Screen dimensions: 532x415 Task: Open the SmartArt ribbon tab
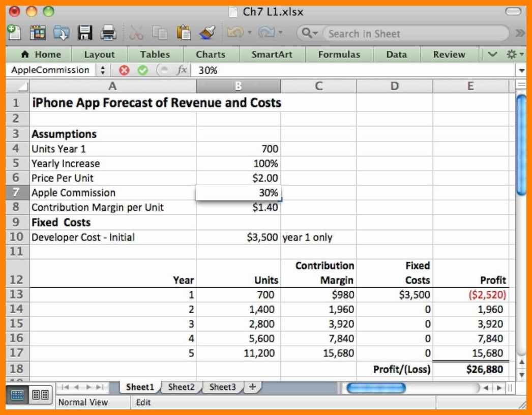click(272, 54)
